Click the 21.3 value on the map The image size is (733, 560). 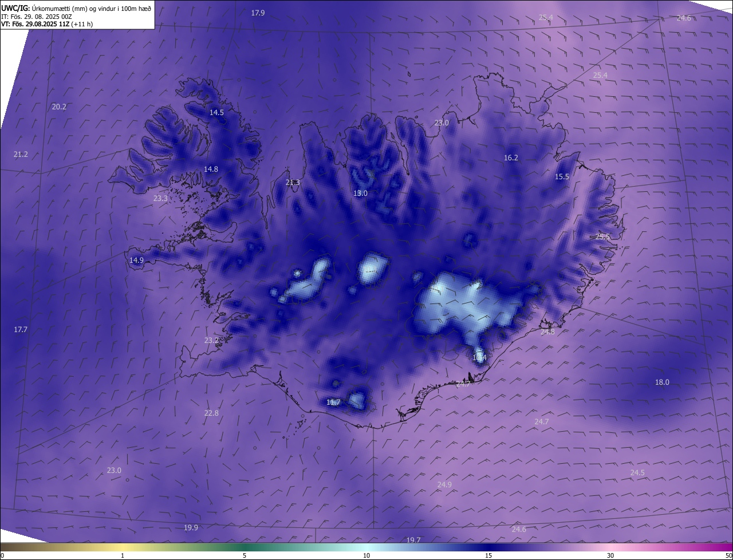pyautogui.click(x=293, y=182)
